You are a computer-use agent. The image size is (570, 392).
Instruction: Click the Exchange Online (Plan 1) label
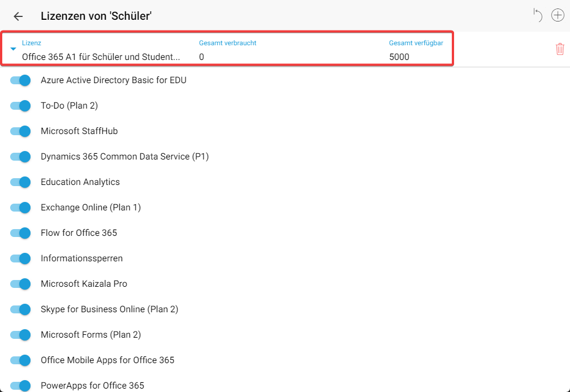click(x=90, y=207)
